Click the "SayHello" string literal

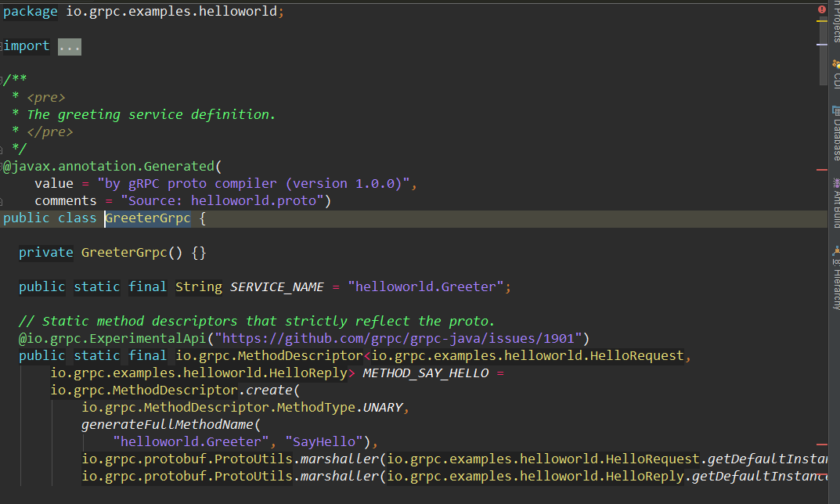pos(324,442)
